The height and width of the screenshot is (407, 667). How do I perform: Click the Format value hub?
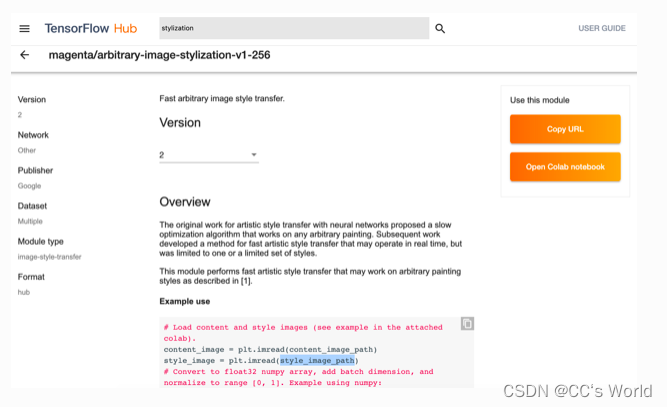click(x=24, y=292)
